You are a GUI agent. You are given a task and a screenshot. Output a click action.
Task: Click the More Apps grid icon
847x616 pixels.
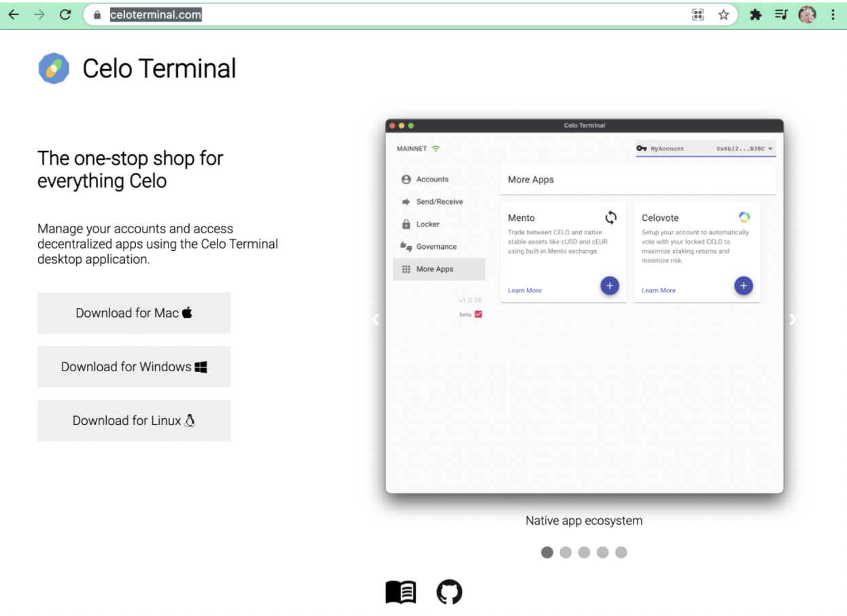tap(407, 269)
